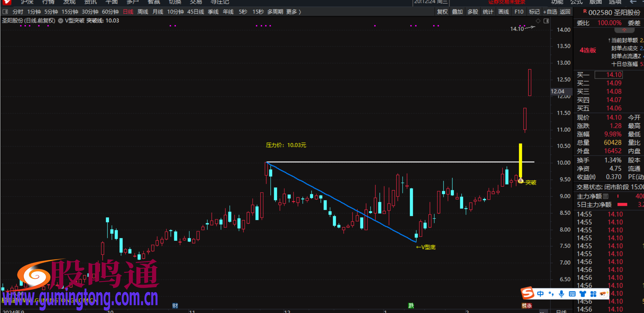Screen dimensions: 644x313
Task: Toggle Chinese/English input mode 中
Action: coord(541,294)
